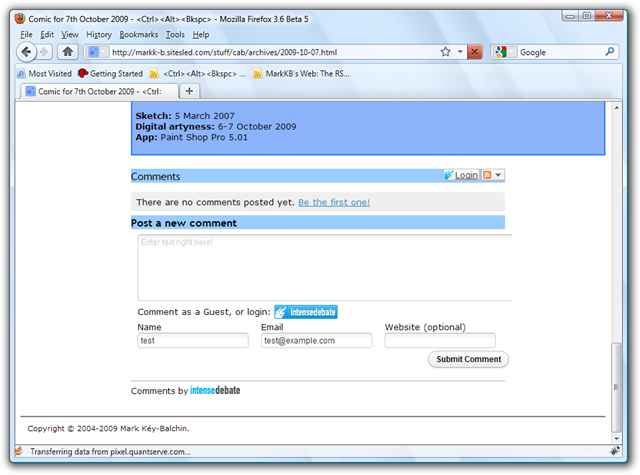The image size is (640, 475).
Task: Click Transferring data status bar text
Action: pyautogui.click(x=110, y=452)
